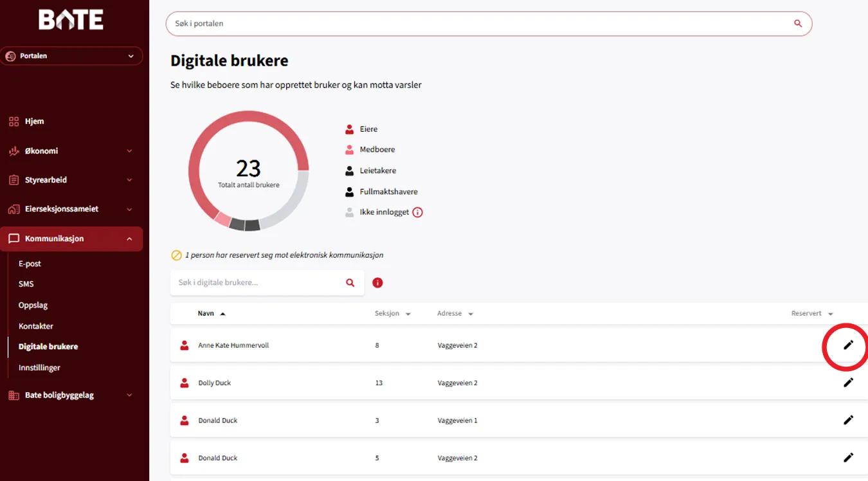
Task: Open the SMS submenu item
Action: 26,284
